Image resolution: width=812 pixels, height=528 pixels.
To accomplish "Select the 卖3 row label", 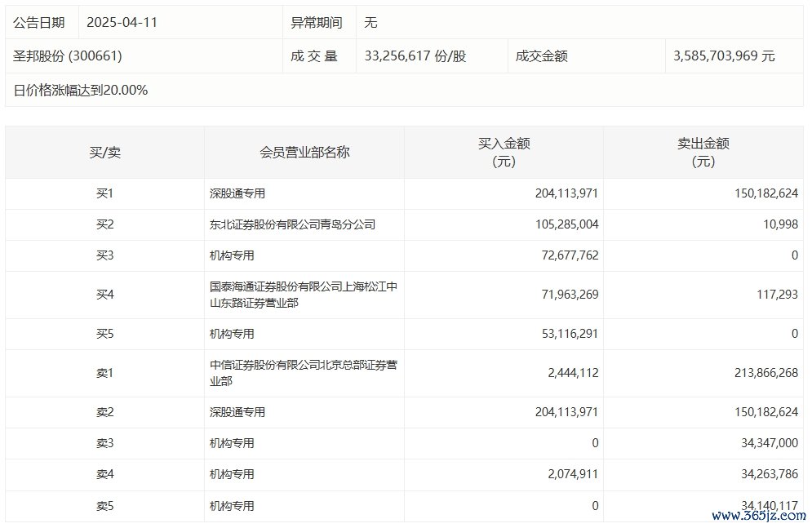I will coord(104,443).
